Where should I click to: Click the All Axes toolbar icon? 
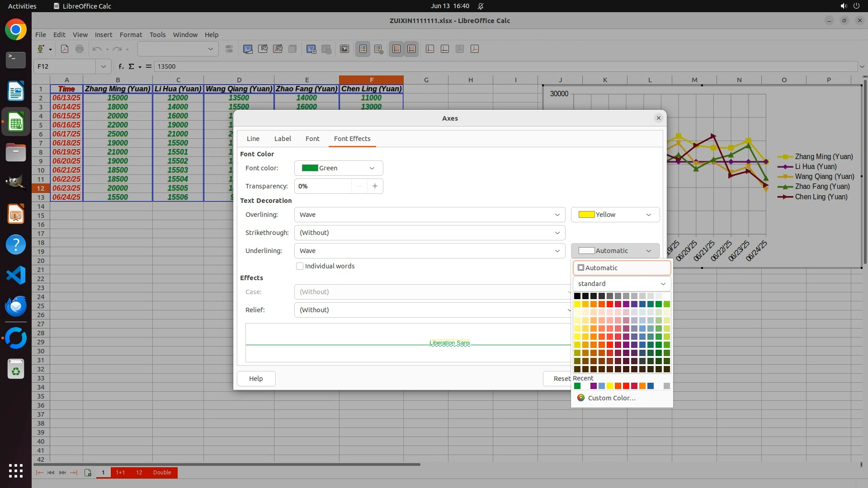pyautogui.click(x=475, y=49)
